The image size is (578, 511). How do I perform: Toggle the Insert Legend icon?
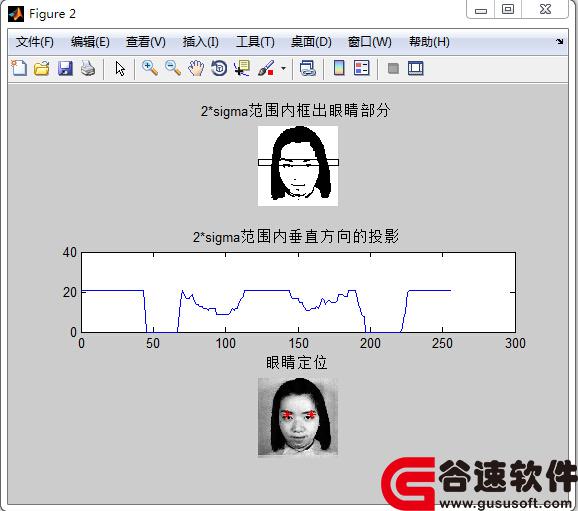(362, 68)
